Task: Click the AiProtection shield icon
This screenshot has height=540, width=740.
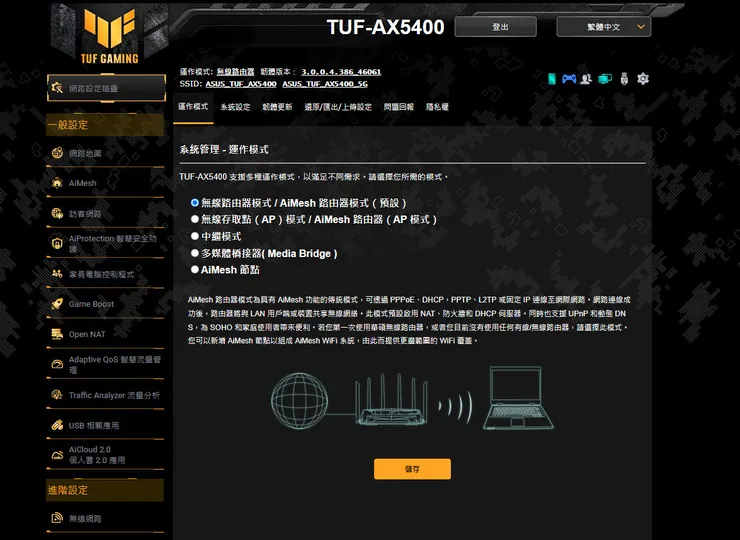Action: coord(57,244)
